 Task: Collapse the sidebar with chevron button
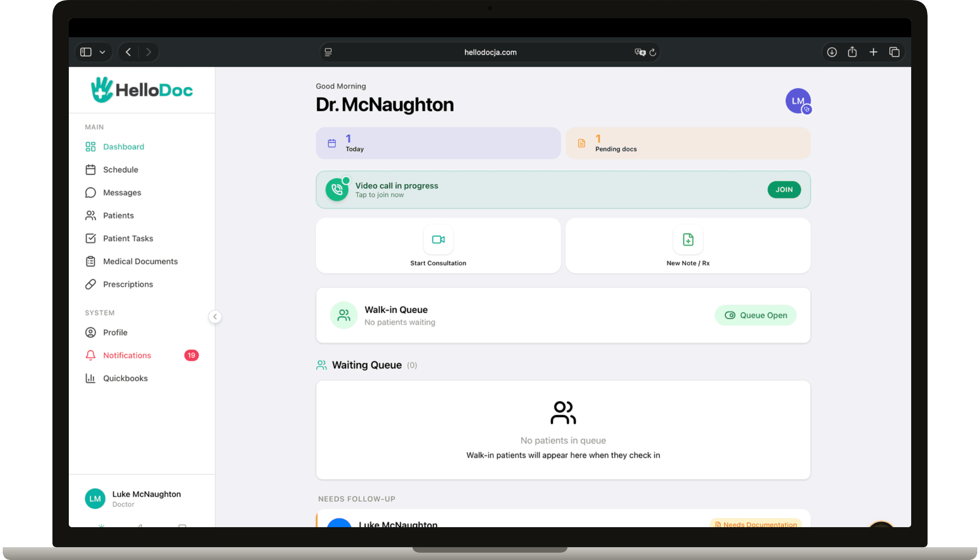[x=215, y=316]
